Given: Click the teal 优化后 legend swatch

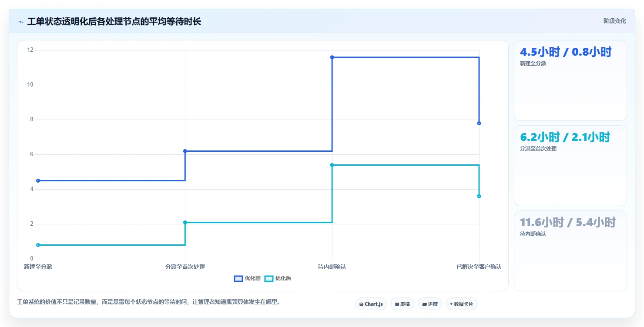Looking at the screenshot, I should [x=269, y=278].
